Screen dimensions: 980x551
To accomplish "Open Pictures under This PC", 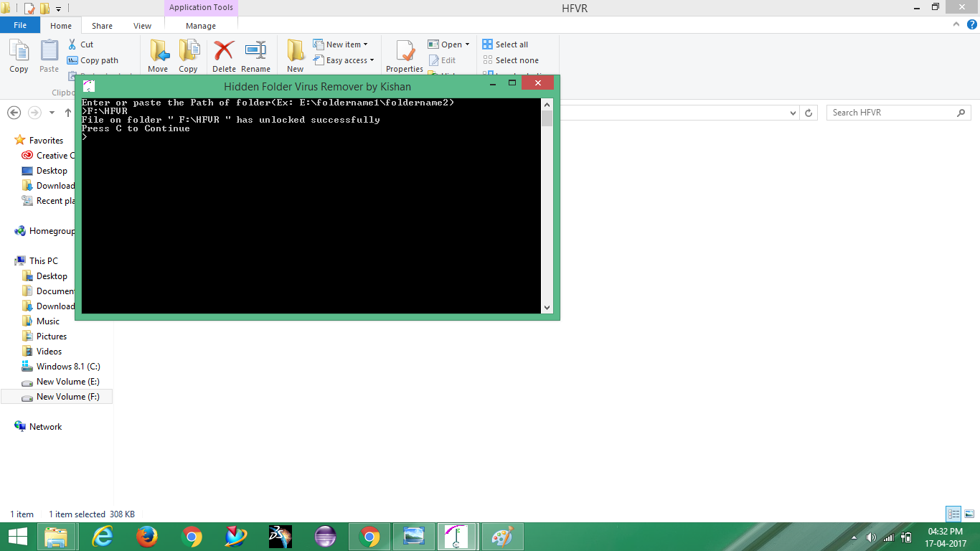I will click(x=52, y=336).
